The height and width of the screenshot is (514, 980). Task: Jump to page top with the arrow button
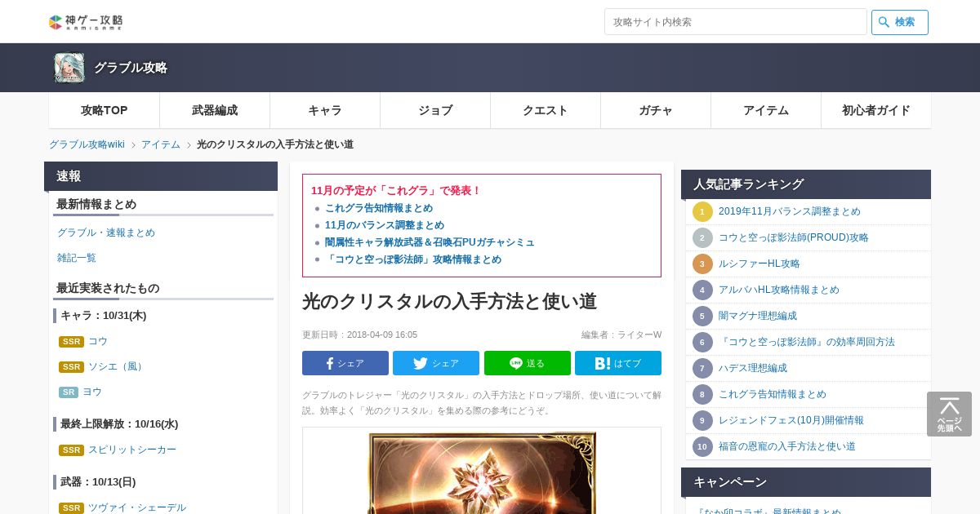tap(949, 414)
